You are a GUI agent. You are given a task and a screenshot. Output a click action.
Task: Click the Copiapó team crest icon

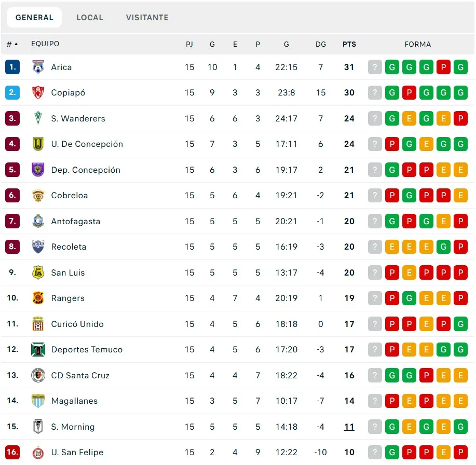tap(38, 93)
